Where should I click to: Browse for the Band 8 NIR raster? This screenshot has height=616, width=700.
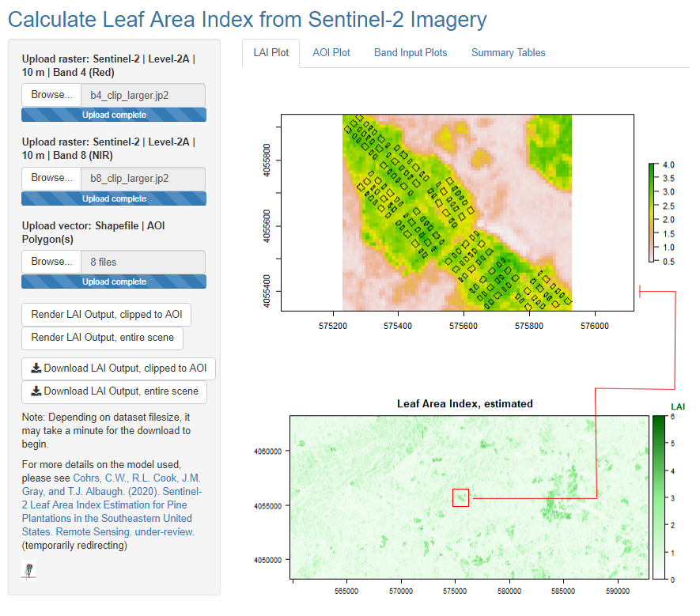click(x=51, y=177)
